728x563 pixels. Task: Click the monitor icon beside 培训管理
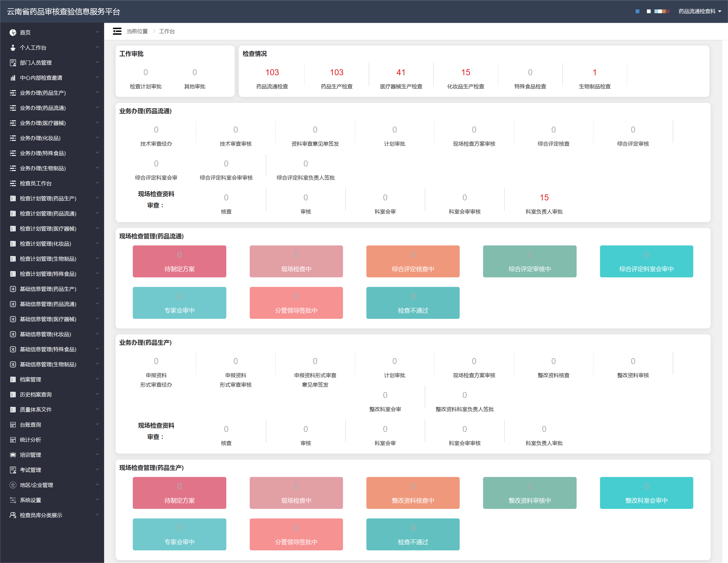(13, 455)
